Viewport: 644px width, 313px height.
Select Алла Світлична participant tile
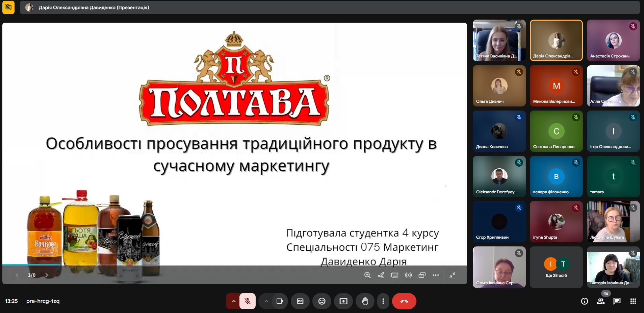(x=613, y=86)
